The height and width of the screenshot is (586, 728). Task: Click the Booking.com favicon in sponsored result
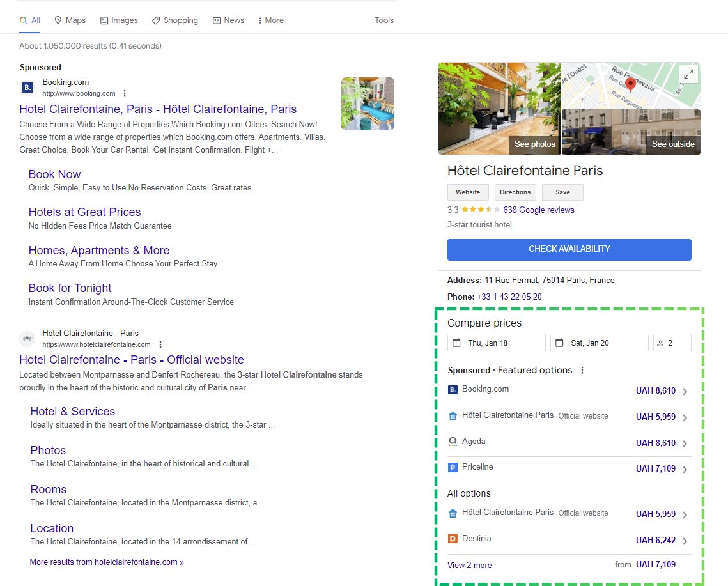click(28, 88)
